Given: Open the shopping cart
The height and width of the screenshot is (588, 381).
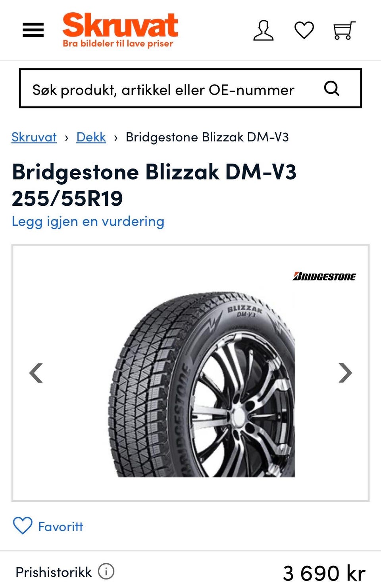Looking at the screenshot, I should click(344, 31).
